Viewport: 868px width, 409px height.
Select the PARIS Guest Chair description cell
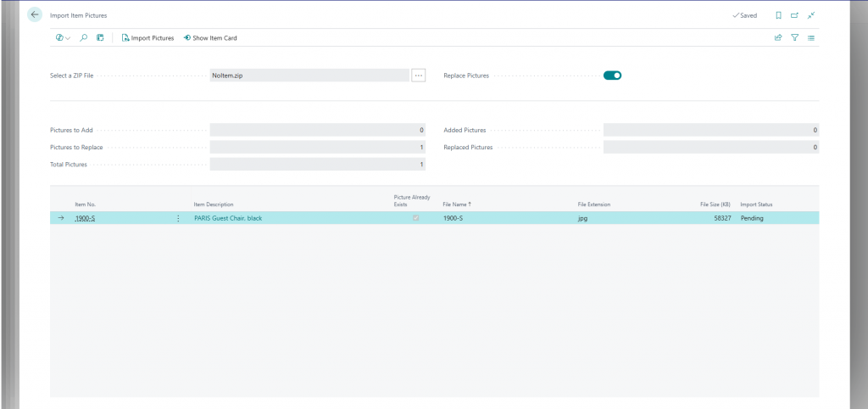228,218
